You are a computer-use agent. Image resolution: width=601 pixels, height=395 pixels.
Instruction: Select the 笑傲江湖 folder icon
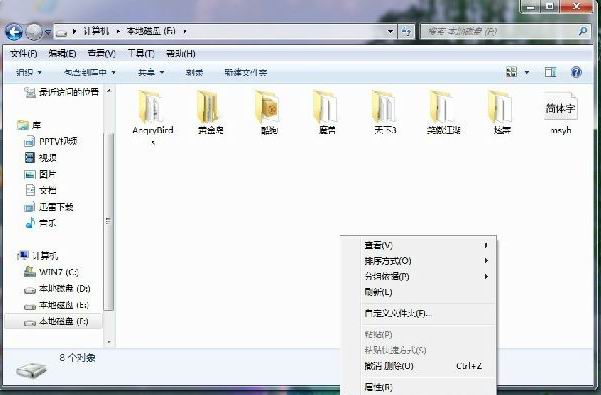pyautogui.click(x=443, y=107)
